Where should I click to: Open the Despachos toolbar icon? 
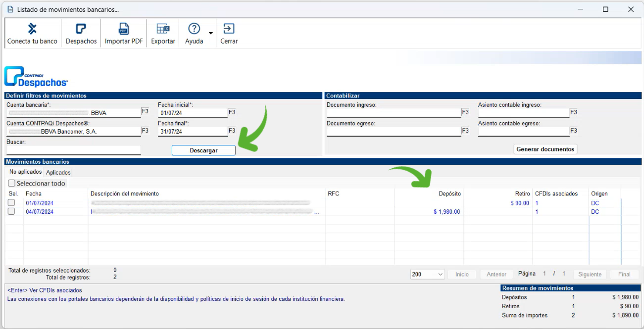(x=81, y=29)
